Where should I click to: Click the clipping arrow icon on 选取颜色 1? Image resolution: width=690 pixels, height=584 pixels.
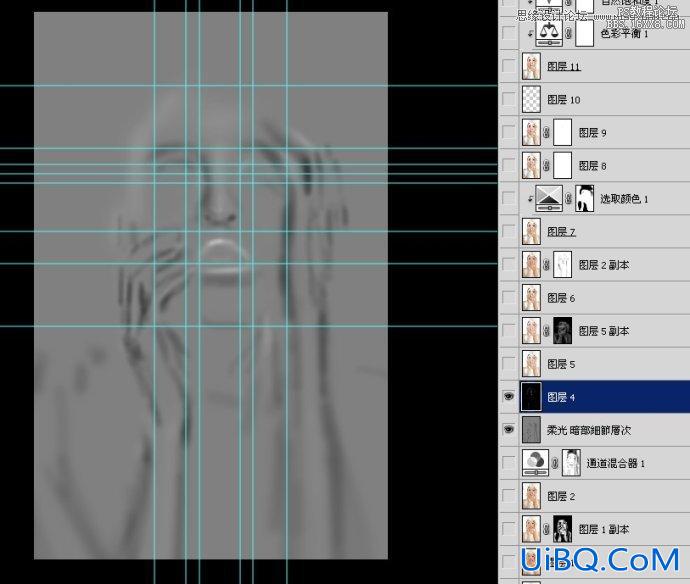point(530,199)
